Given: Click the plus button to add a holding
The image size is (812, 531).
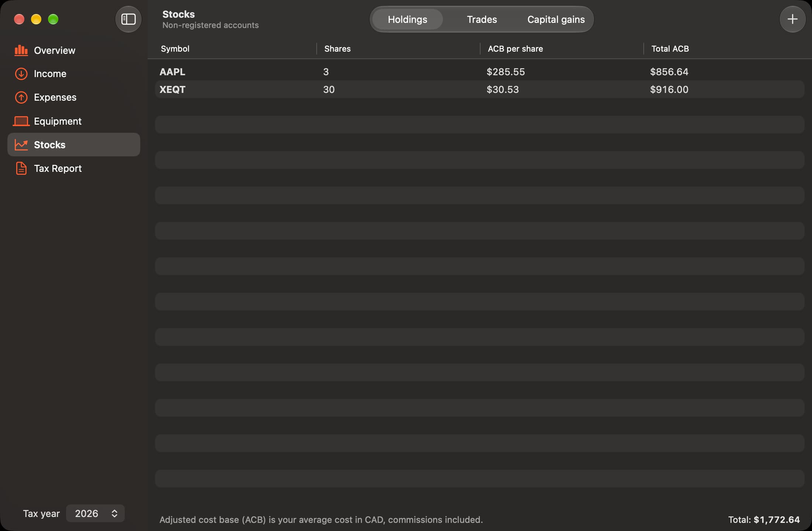Looking at the screenshot, I should [x=792, y=19].
